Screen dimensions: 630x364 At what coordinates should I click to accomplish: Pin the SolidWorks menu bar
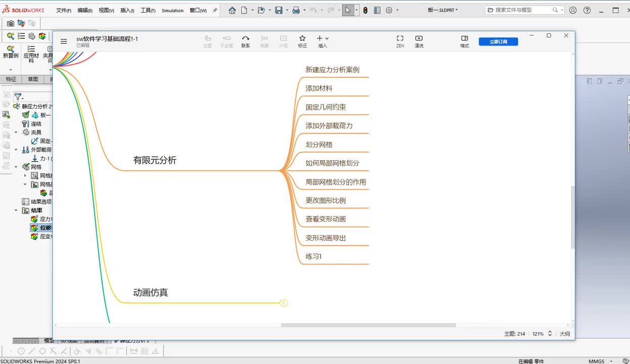(214, 10)
